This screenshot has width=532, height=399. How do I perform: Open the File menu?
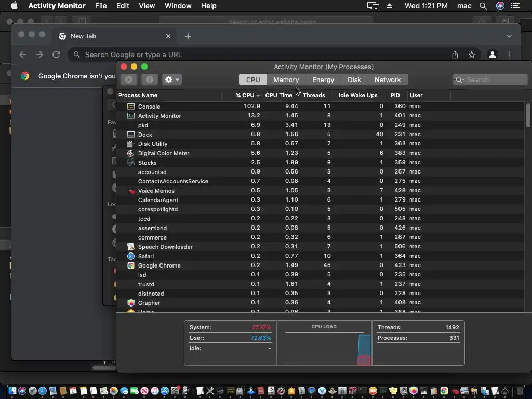tap(101, 6)
